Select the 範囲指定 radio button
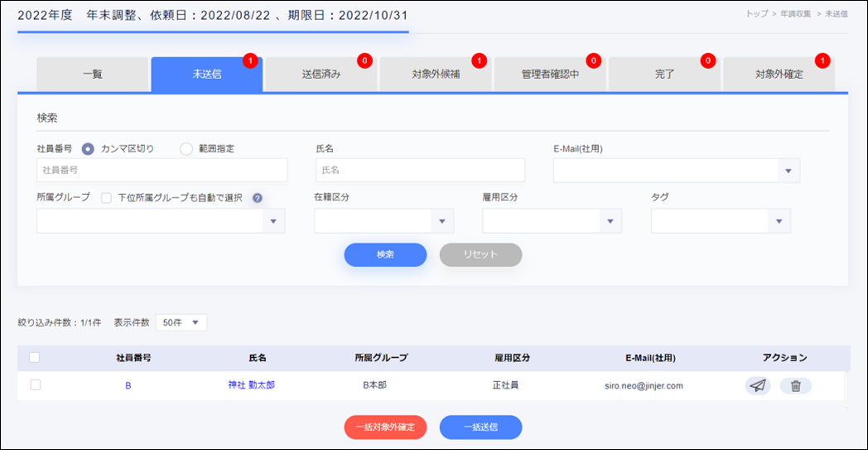868x450 pixels. coord(186,148)
